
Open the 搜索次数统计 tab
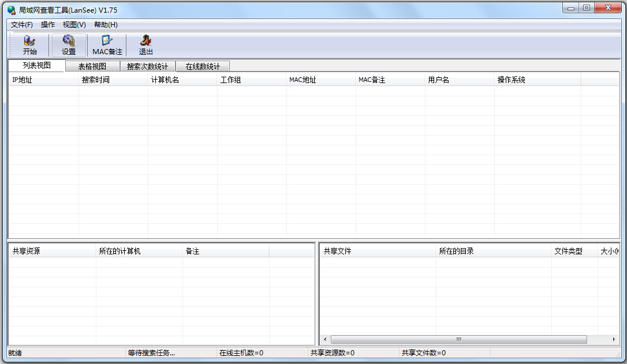tap(146, 66)
